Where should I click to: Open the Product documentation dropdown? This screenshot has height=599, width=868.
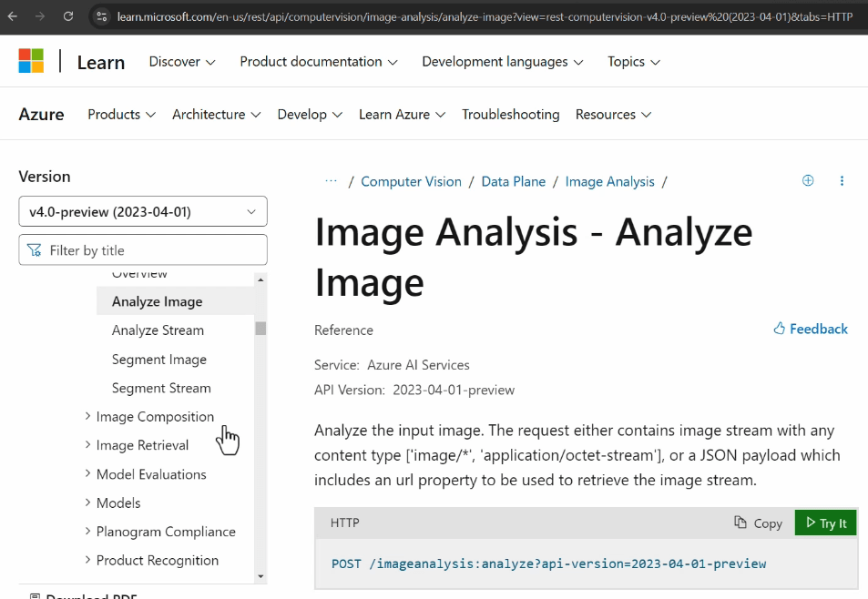coord(319,61)
